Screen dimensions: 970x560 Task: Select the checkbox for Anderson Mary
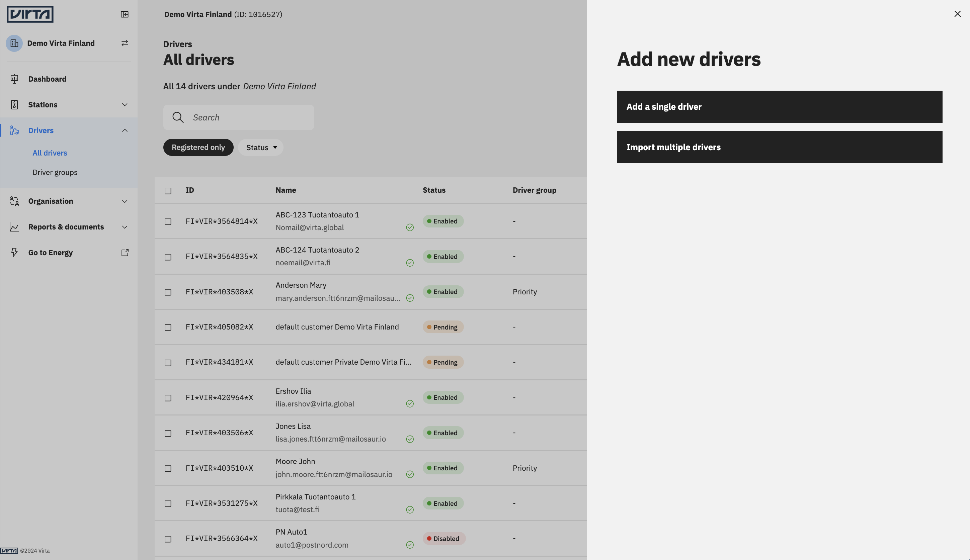click(x=168, y=292)
